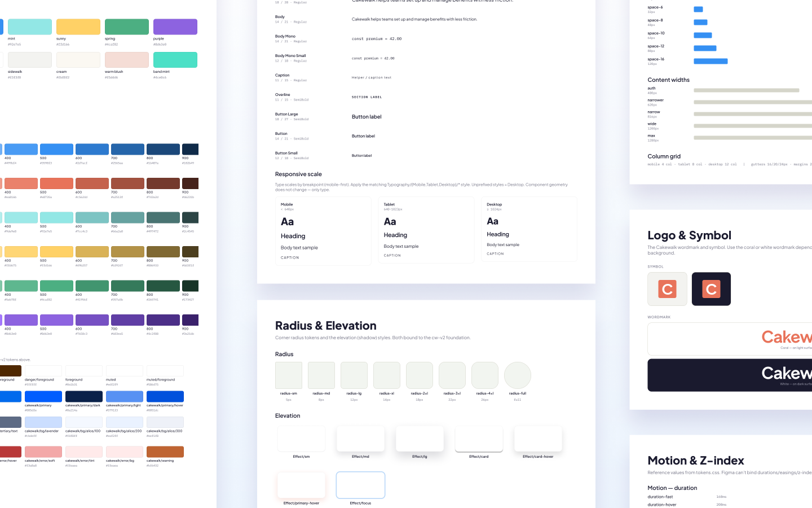Select the green 800 shade swatch
The width and height of the screenshot is (812, 508).
coord(163,286)
